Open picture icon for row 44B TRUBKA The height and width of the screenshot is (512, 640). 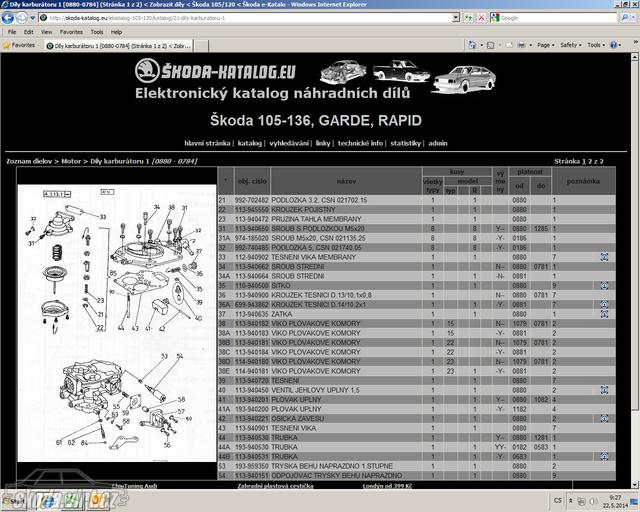604,456
